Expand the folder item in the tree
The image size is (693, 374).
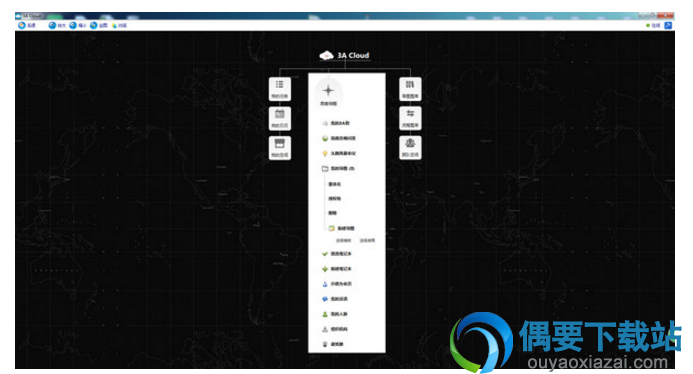tap(338, 168)
